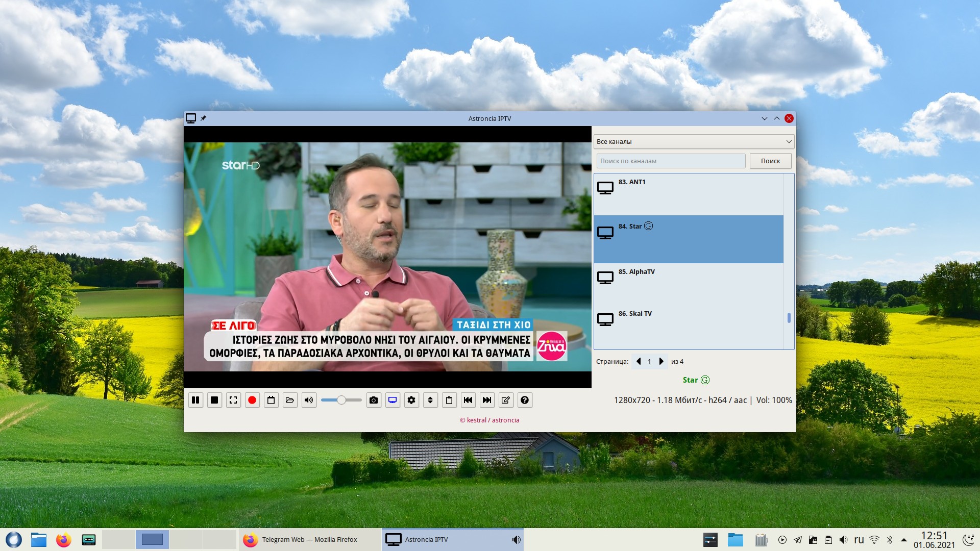980x551 pixels.
Task: Open the help question mark button
Action: click(x=525, y=400)
